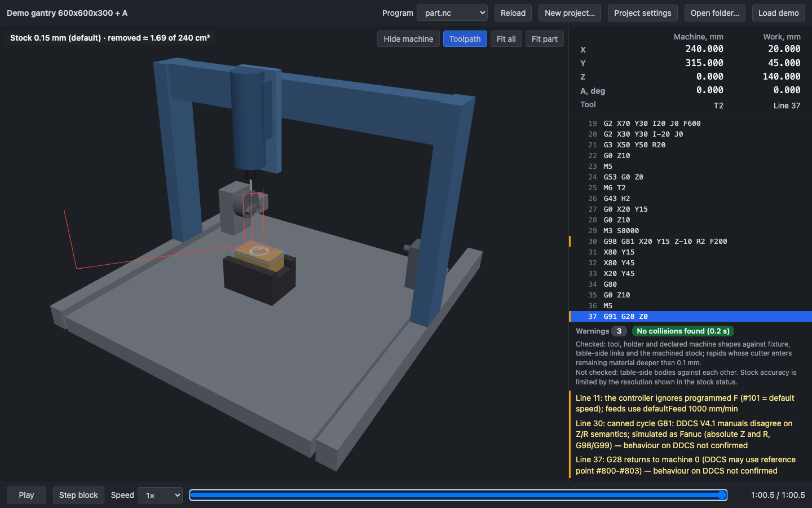Click the Warnings count badge 3
This screenshot has height=508, width=812.
coord(619,331)
